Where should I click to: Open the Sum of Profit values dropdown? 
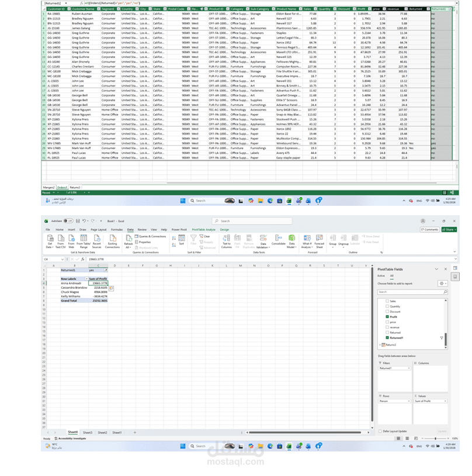point(446,401)
